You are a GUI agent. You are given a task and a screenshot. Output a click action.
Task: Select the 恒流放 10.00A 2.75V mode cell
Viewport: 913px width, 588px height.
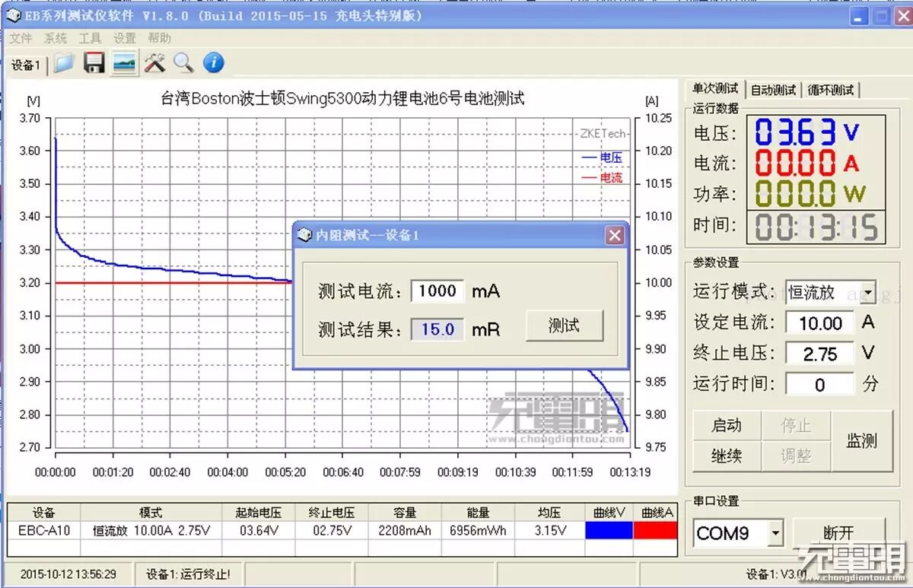[151, 530]
